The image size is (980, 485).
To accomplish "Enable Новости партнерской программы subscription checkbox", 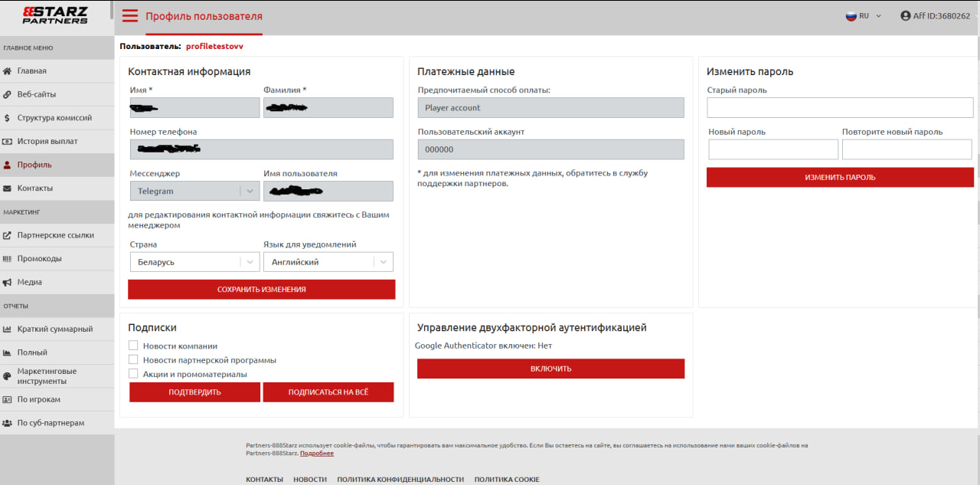I will pyautogui.click(x=133, y=360).
